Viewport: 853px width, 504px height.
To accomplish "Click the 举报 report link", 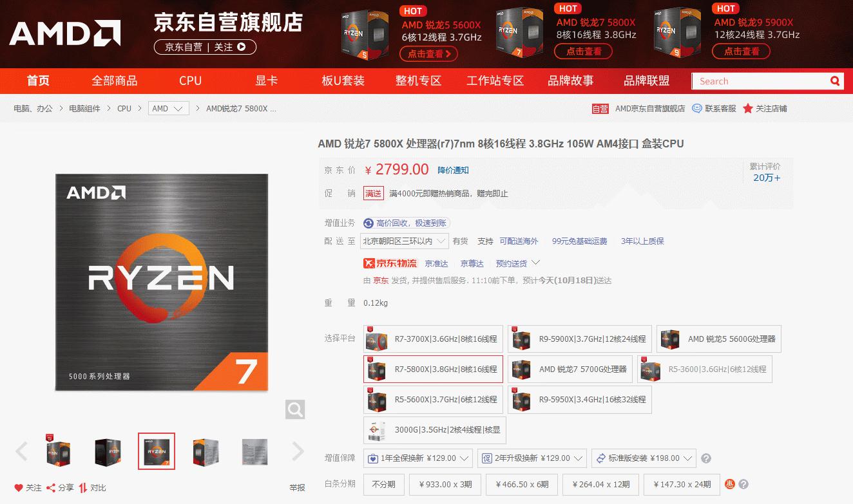I will (x=297, y=488).
